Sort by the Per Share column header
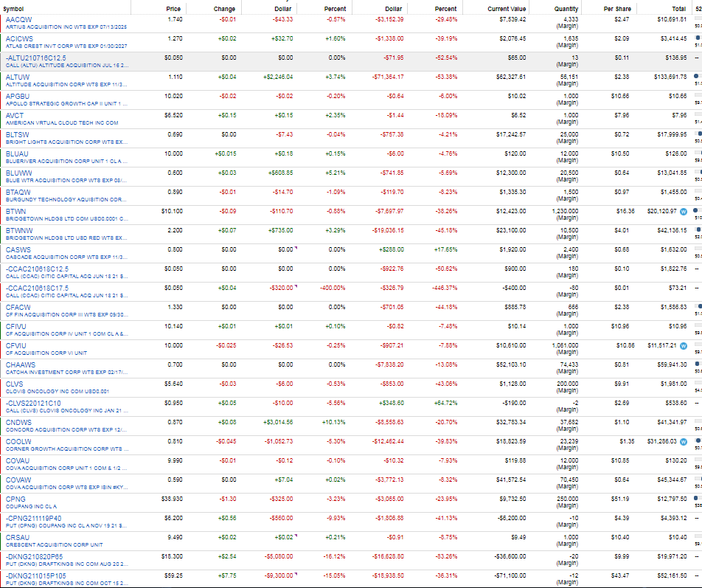702x588 pixels. [617, 9]
